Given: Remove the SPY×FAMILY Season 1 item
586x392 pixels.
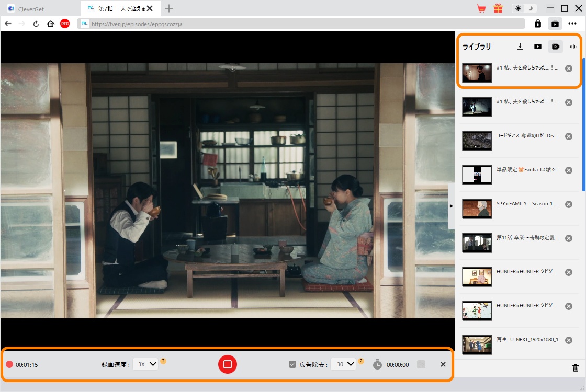Looking at the screenshot, I should click(568, 204).
